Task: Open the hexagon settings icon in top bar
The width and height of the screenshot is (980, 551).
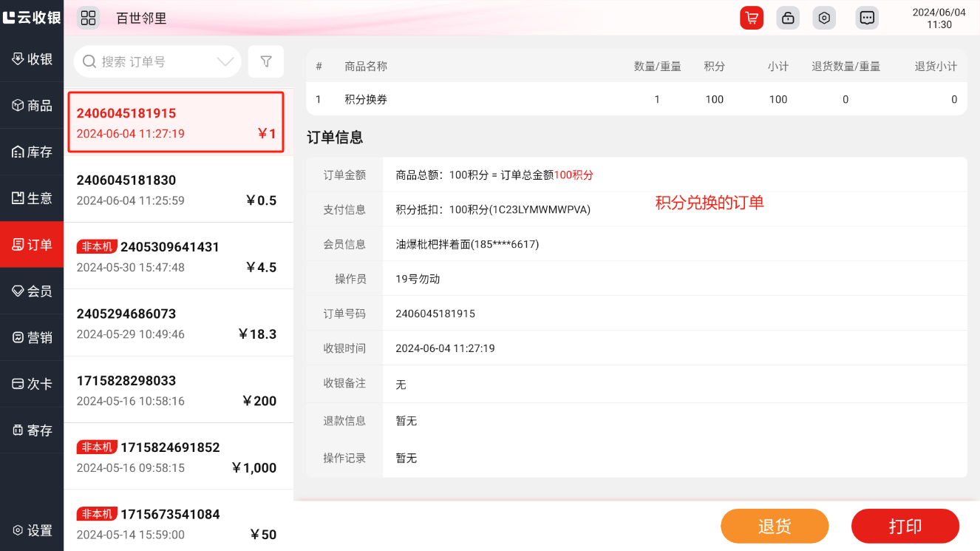Action: coord(824,18)
